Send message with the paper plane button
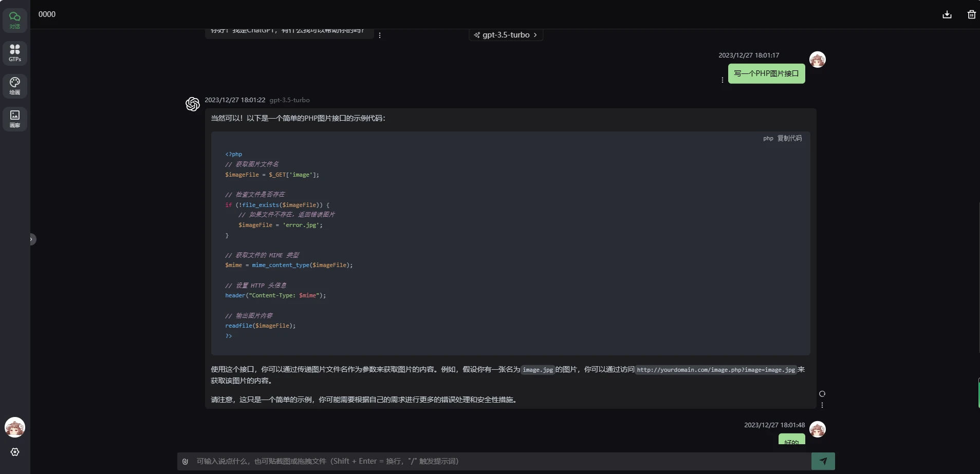This screenshot has width=980, height=474. [x=823, y=461]
